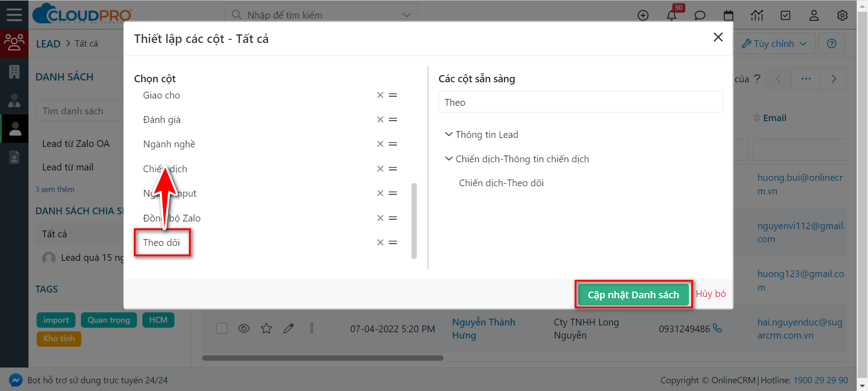This screenshot has width=868, height=391.
Task: Open lead Nguyễn Thành Hưng link
Action: [x=484, y=329]
